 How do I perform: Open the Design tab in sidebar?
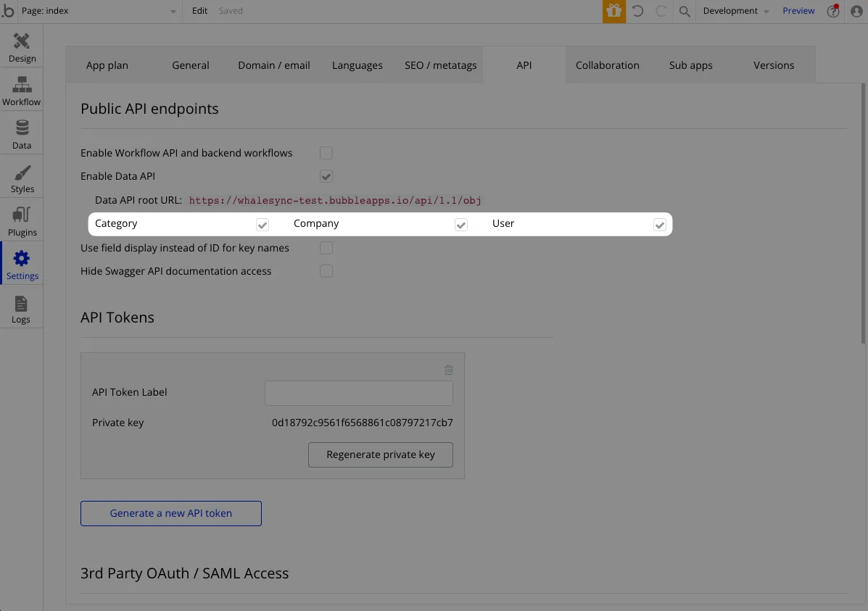(x=22, y=47)
